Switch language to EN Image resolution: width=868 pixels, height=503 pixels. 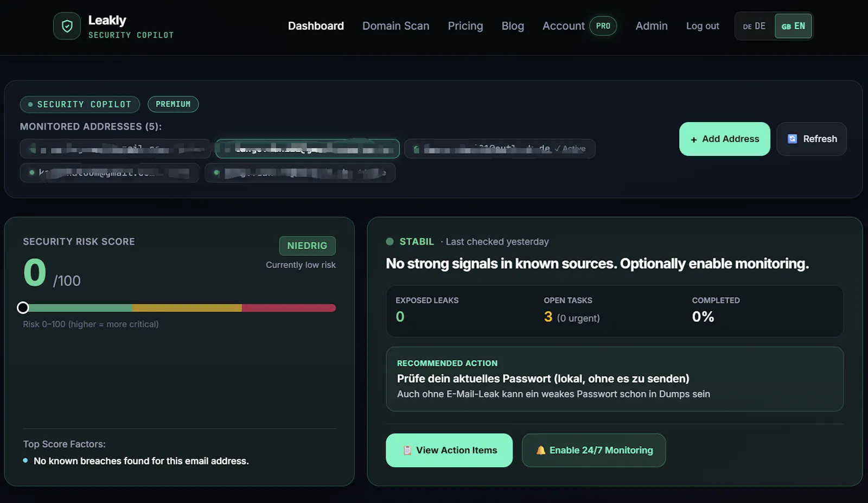pyautogui.click(x=793, y=26)
